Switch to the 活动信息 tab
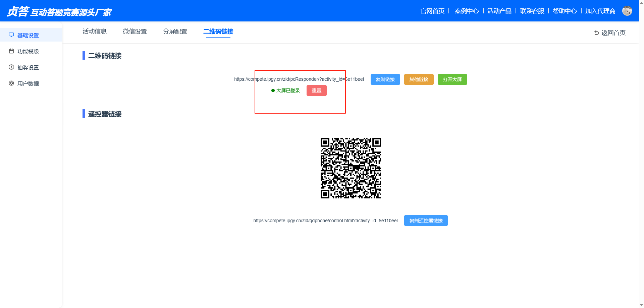The height and width of the screenshot is (308, 644). [95, 32]
